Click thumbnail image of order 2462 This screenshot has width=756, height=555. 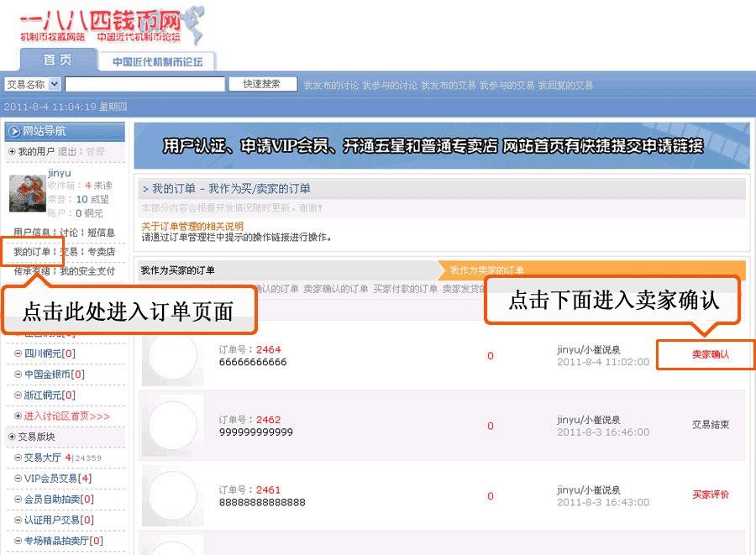click(x=172, y=426)
